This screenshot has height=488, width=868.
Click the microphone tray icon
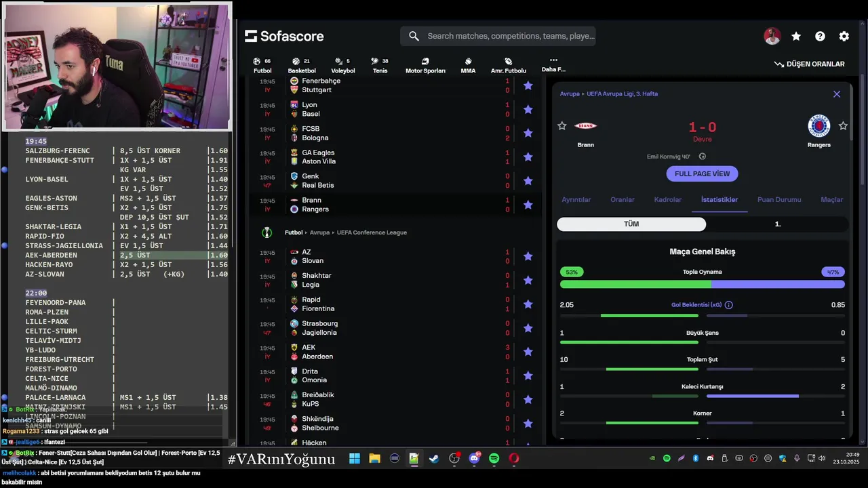coord(797,458)
